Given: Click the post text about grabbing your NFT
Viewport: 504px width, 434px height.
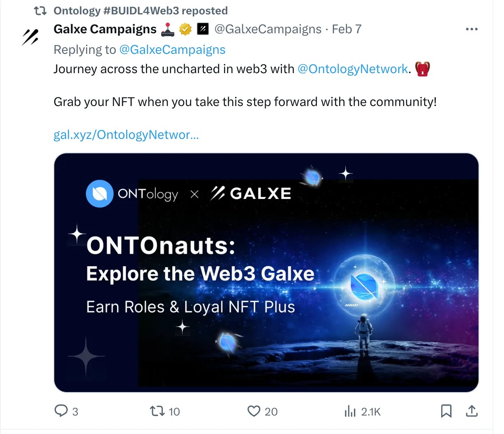Looking at the screenshot, I should pyautogui.click(x=245, y=102).
